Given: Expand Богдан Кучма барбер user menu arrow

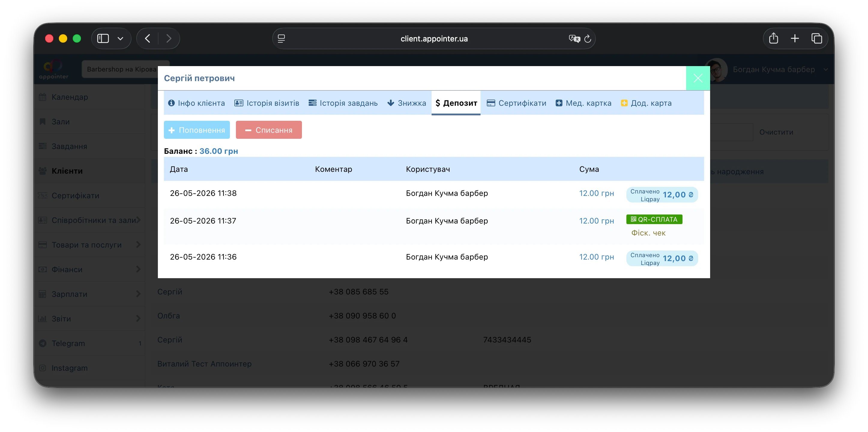Looking at the screenshot, I should pyautogui.click(x=826, y=69).
